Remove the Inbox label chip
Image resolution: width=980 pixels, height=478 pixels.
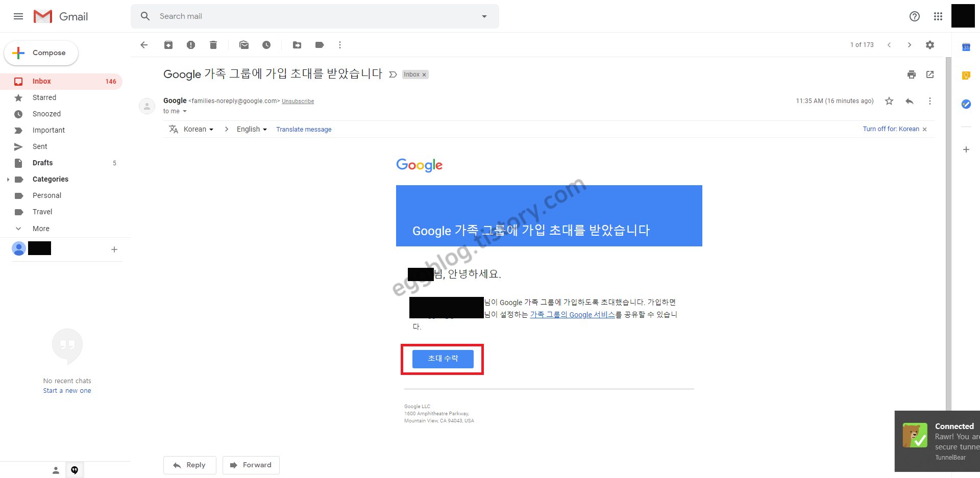(424, 74)
